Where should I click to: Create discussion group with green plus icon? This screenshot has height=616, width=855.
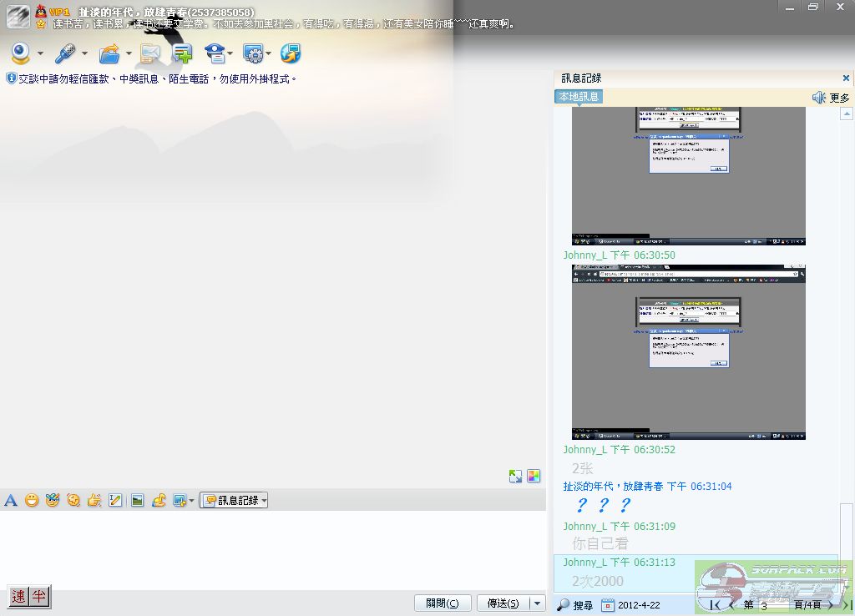182,54
